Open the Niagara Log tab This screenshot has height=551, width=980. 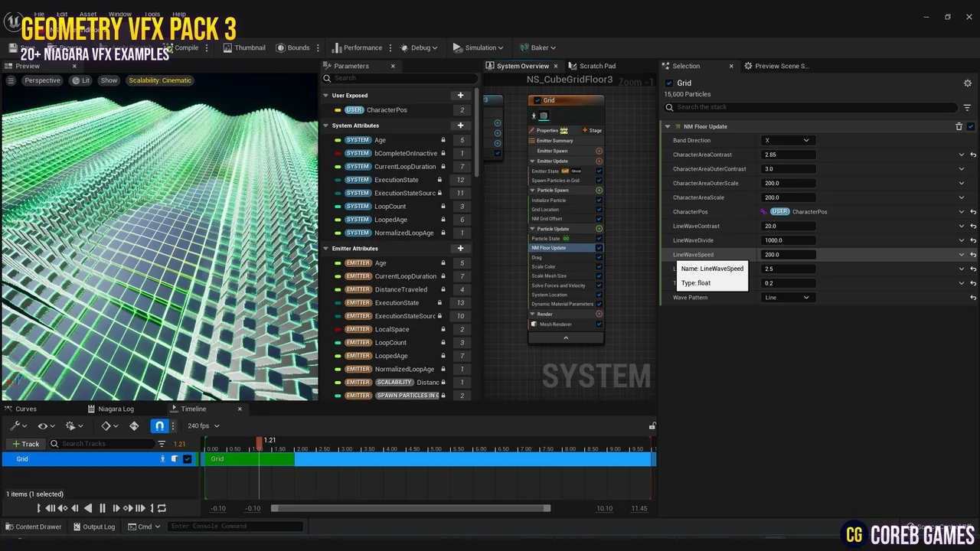116,409
